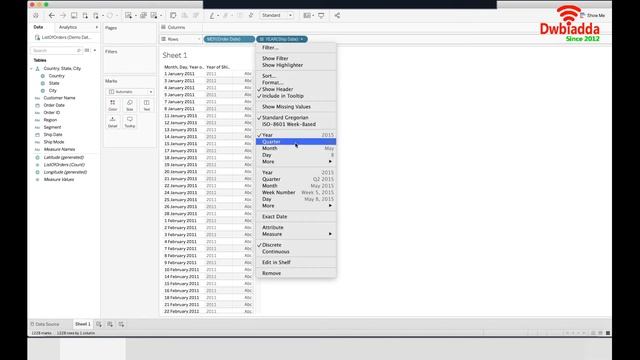The width and height of the screenshot is (640, 360).
Task: Open the dropdown arrow on Rows shelf
Action: coord(199,39)
